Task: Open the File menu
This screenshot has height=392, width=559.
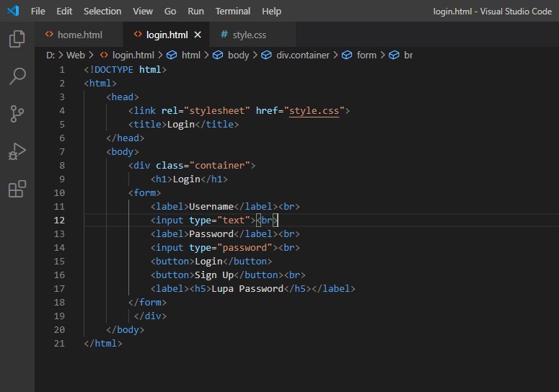Action: point(38,11)
